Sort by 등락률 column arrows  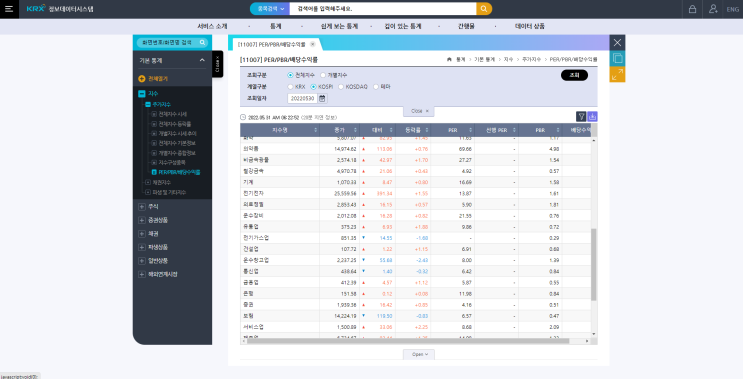coord(427,130)
